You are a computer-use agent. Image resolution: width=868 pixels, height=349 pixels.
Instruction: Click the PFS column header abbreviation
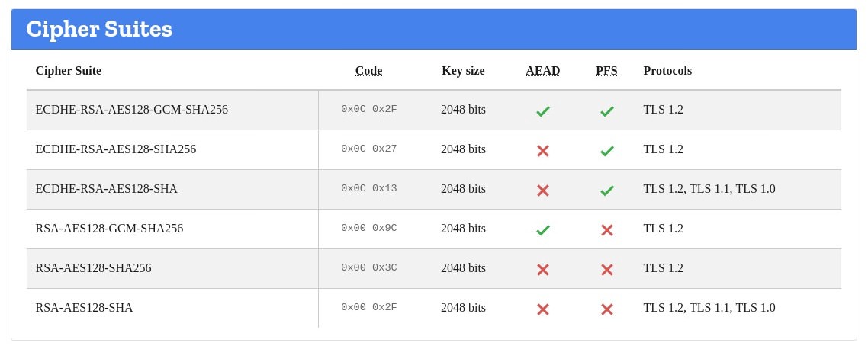pos(606,71)
